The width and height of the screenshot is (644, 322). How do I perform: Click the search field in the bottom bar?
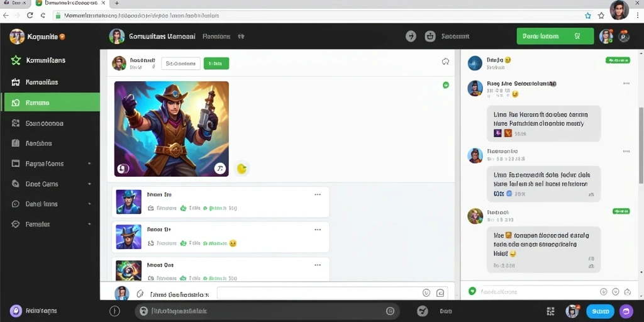click(267, 311)
